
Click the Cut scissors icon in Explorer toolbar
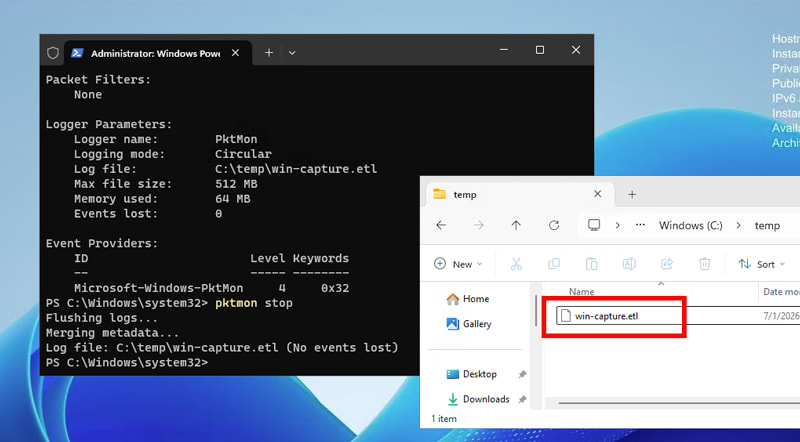[516, 264]
